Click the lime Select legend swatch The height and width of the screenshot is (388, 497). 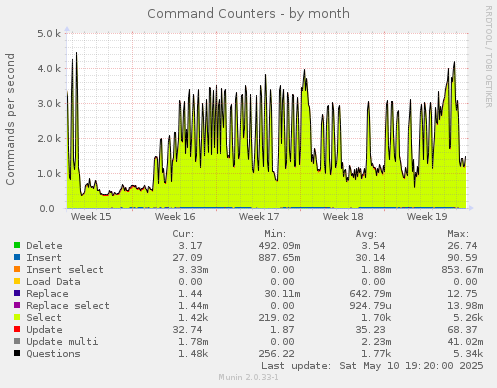click(x=17, y=317)
